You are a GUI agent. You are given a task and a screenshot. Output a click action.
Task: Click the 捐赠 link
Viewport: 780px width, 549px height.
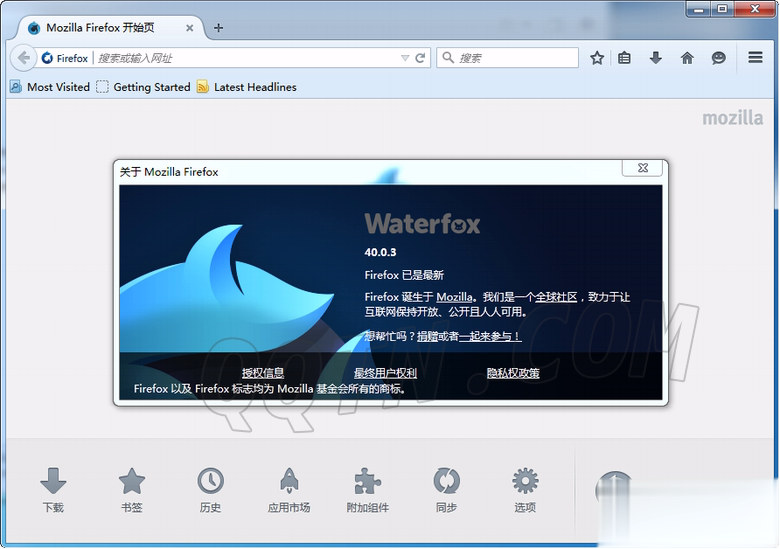pos(427,336)
